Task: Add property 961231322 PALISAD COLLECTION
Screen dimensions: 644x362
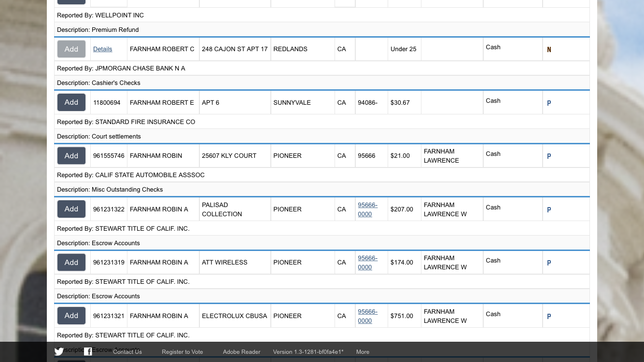Action: point(71,209)
